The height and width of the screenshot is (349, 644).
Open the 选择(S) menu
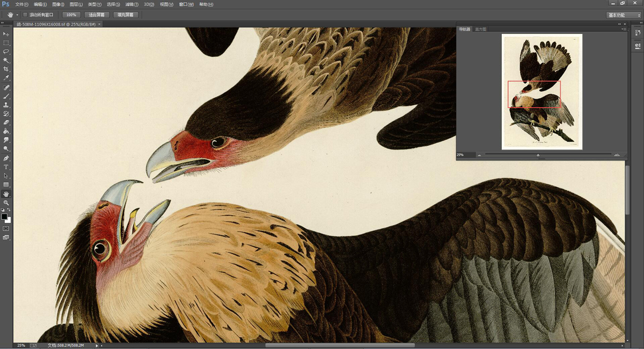point(114,4)
